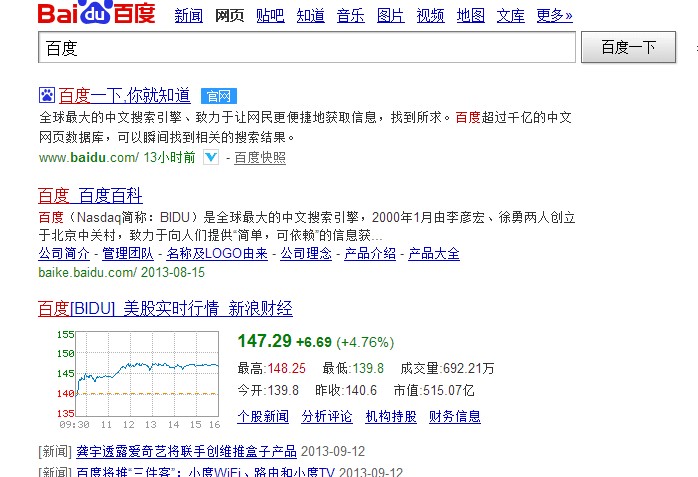Open the 地图 tab
698x477 pixels.
coord(471,16)
